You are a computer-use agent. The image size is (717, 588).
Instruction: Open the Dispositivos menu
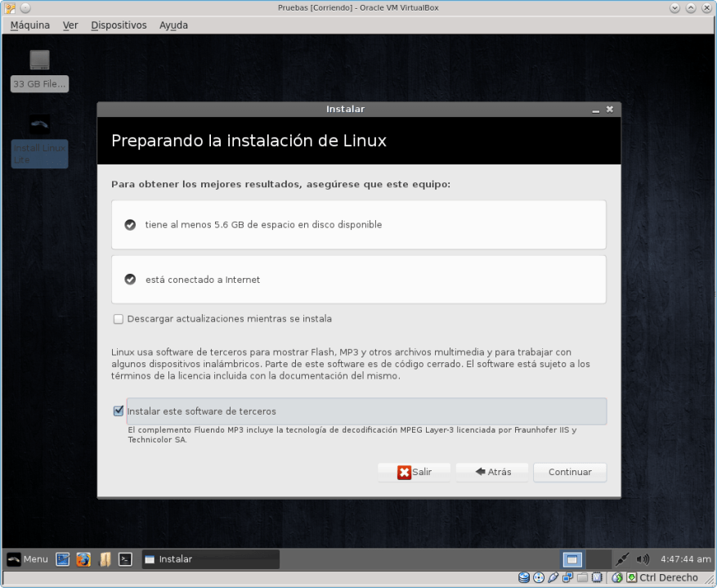point(119,25)
